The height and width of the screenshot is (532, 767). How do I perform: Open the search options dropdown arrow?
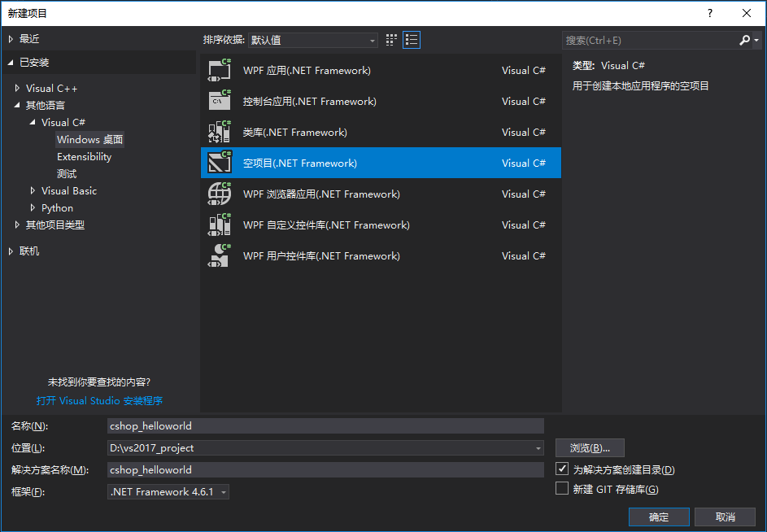756,40
